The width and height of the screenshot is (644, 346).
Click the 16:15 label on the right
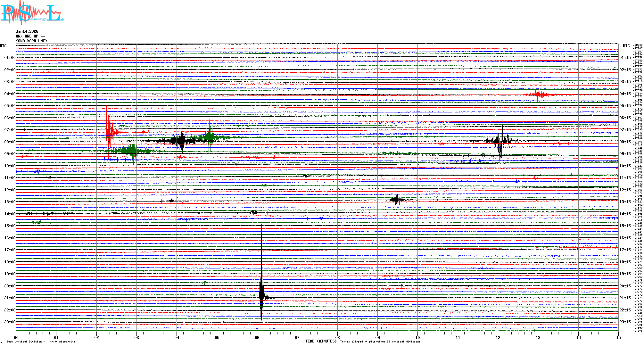625,238
